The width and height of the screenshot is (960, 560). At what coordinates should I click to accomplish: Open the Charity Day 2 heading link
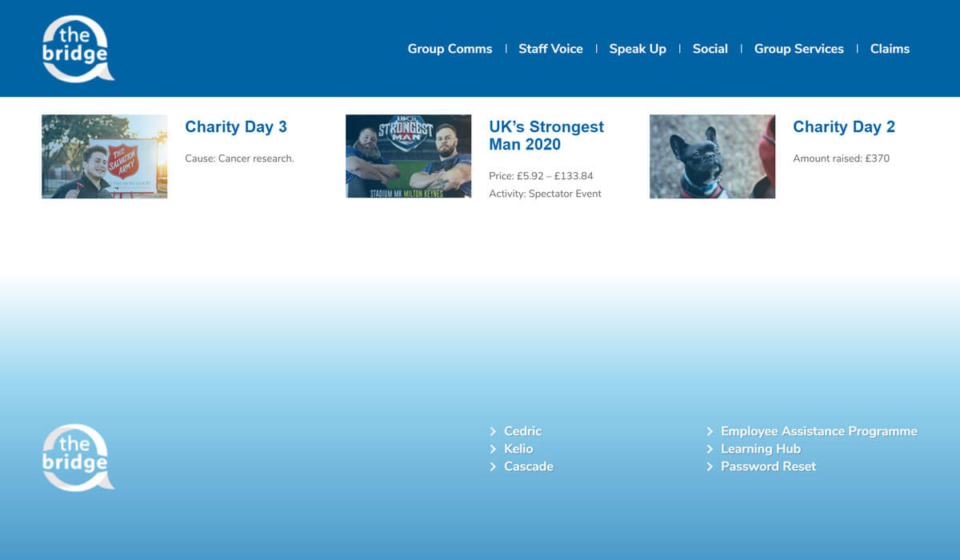[844, 127]
